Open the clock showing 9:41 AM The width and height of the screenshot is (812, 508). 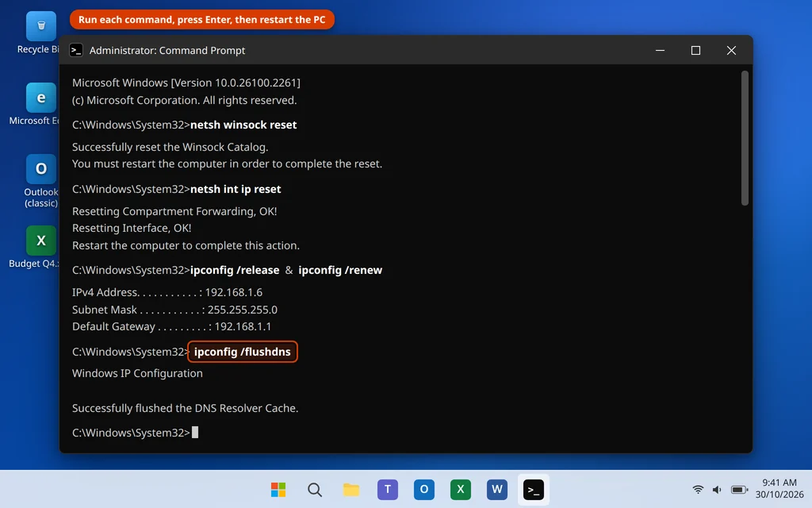tap(779, 483)
